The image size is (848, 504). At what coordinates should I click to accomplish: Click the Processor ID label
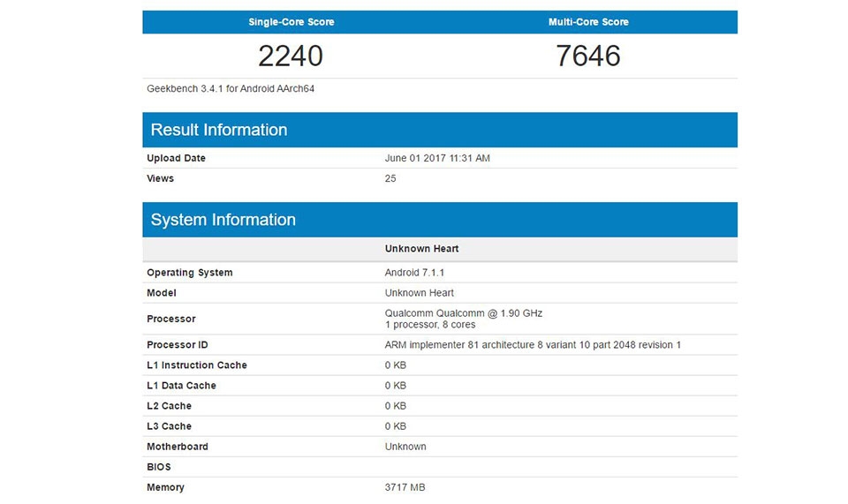(x=177, y=344)
